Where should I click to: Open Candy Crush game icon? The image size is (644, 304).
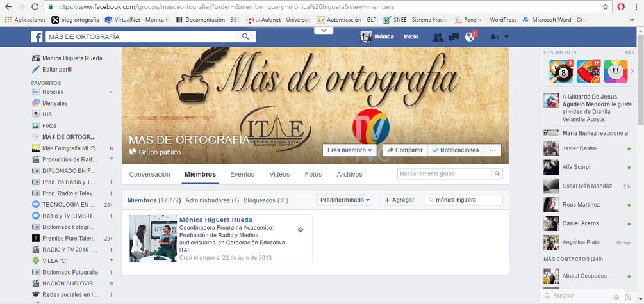tap(588, 72)
